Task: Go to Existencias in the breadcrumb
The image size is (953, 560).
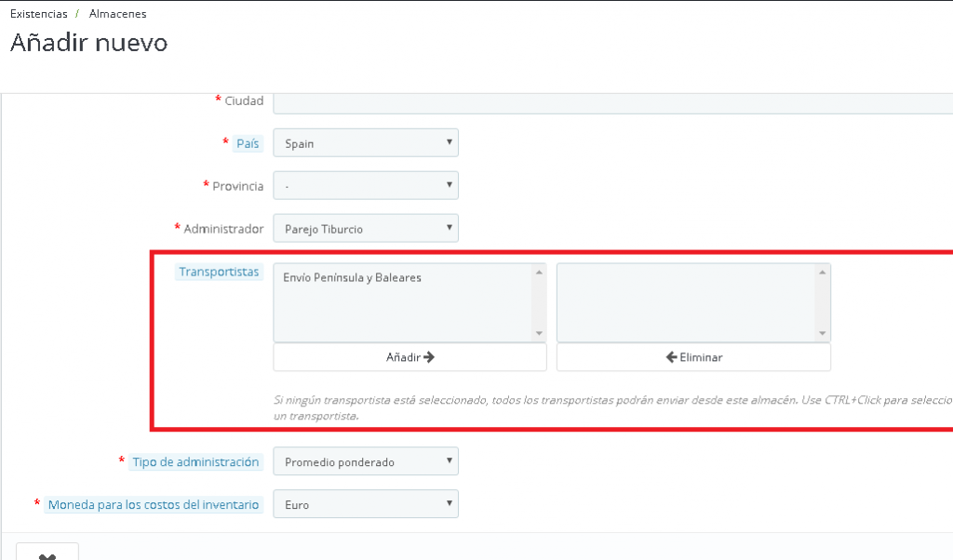Action: coord(38,14)
